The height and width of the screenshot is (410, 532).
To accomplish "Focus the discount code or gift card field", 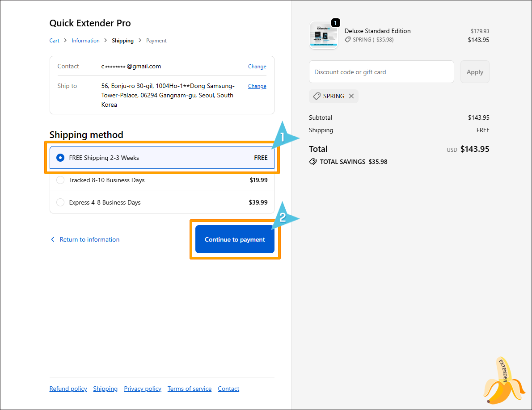I will tap(381, 72).
